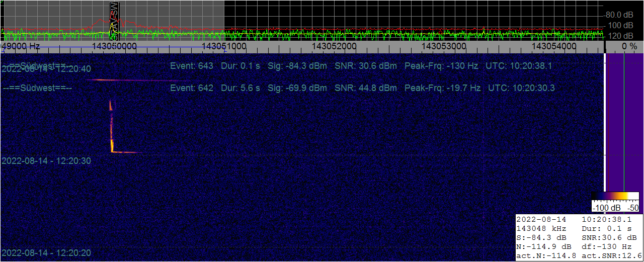Select the Event: 642 label
The width and height of the screenshot is (644, 262).
[192, 88]
